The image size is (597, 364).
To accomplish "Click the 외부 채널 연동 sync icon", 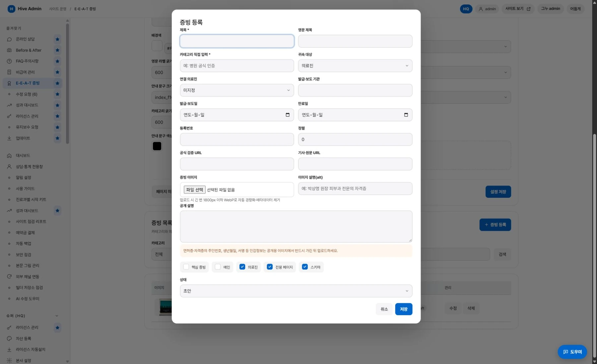I will pyautogui.click(x=9, y=276).
